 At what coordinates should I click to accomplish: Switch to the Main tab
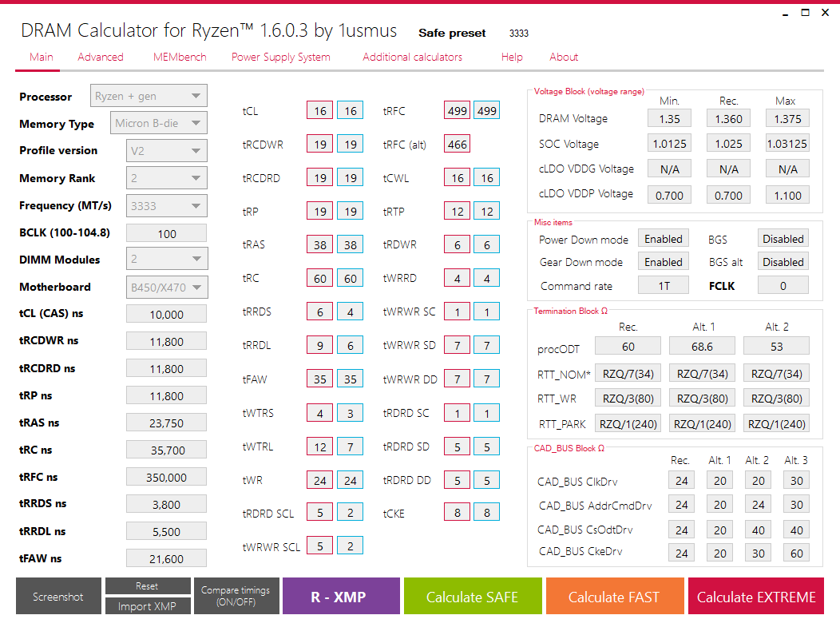[x=42, y=57]
